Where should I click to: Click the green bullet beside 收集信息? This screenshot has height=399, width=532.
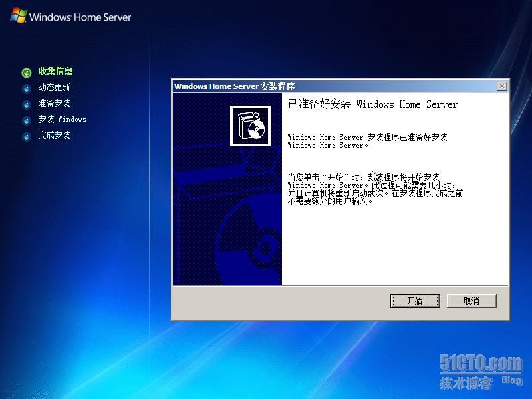point(27,72)
